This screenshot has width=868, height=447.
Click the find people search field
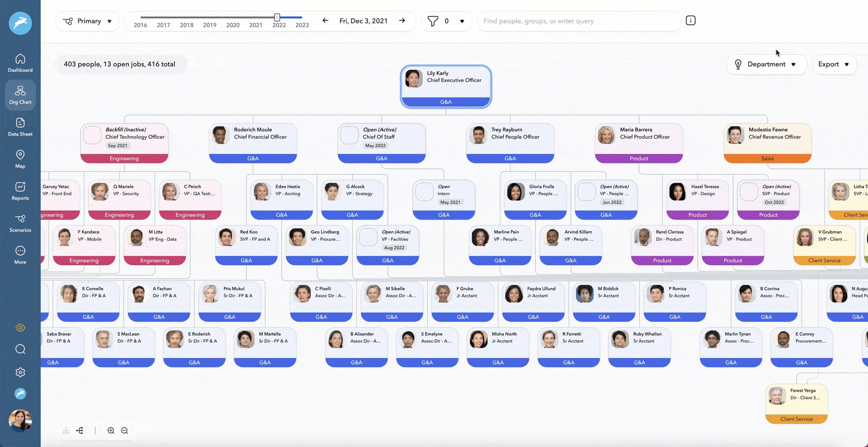coord(579,21)
